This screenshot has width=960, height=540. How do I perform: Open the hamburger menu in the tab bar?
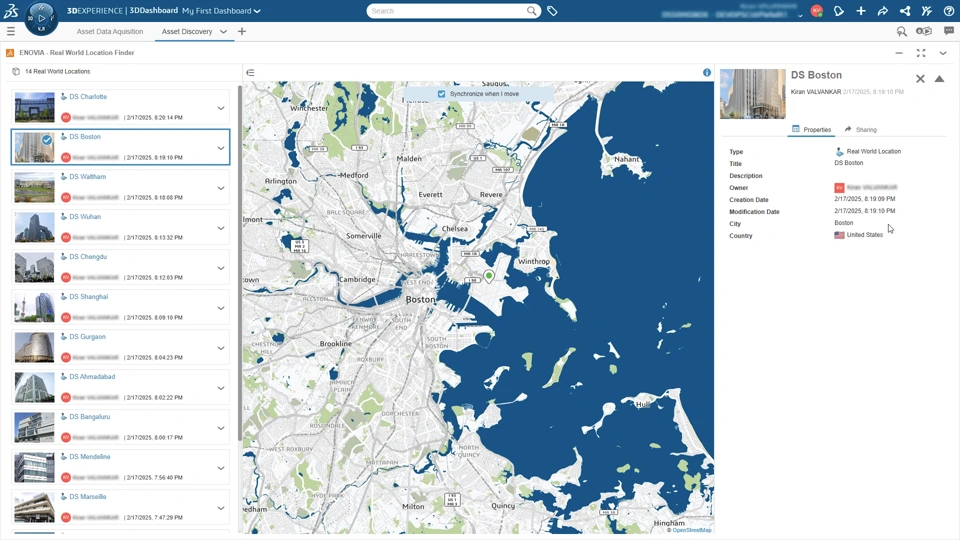[10, 31]
